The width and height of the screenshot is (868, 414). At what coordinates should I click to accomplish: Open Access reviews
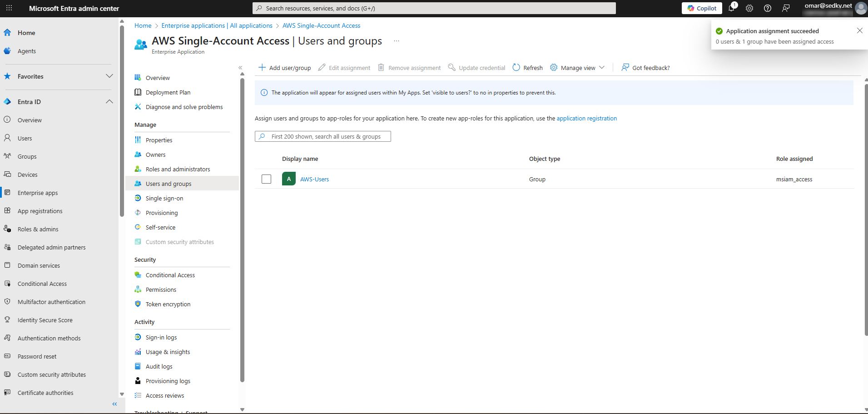tap(165, 395)
